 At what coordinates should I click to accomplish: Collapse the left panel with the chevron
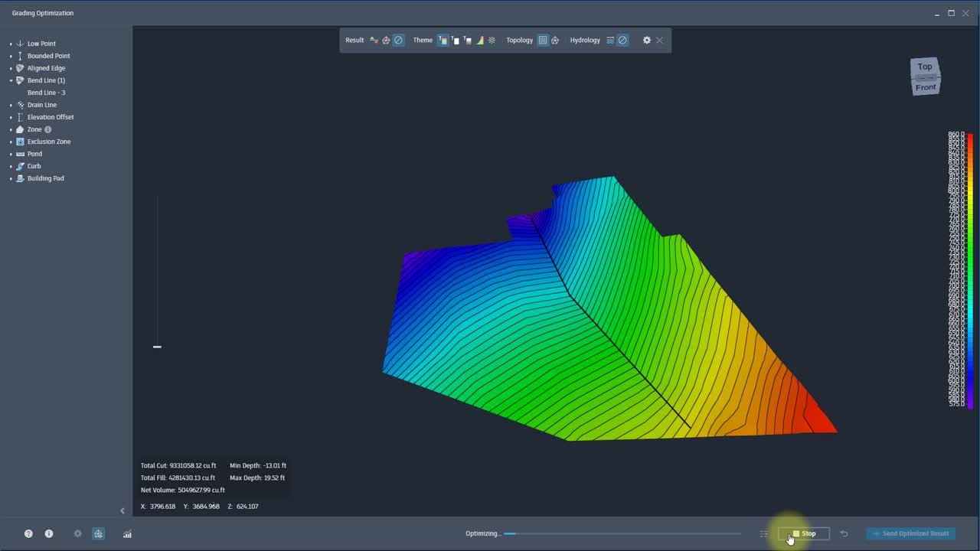click(122, 510)
